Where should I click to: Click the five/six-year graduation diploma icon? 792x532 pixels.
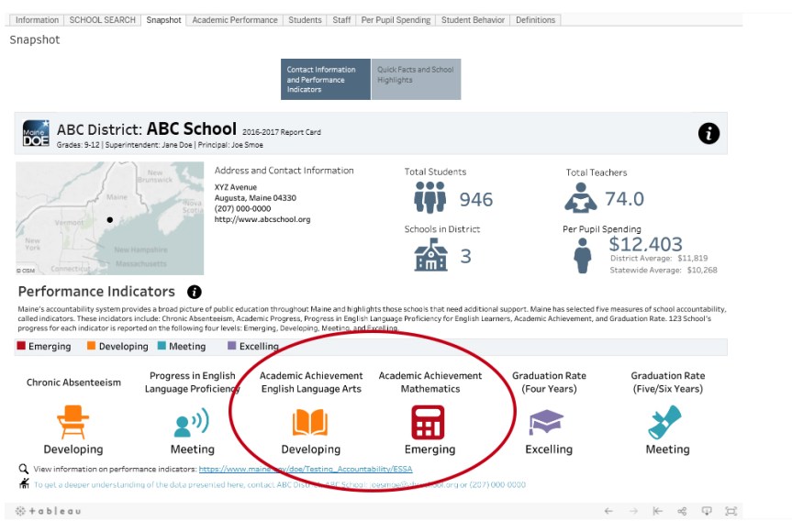[x=666, y=422]
